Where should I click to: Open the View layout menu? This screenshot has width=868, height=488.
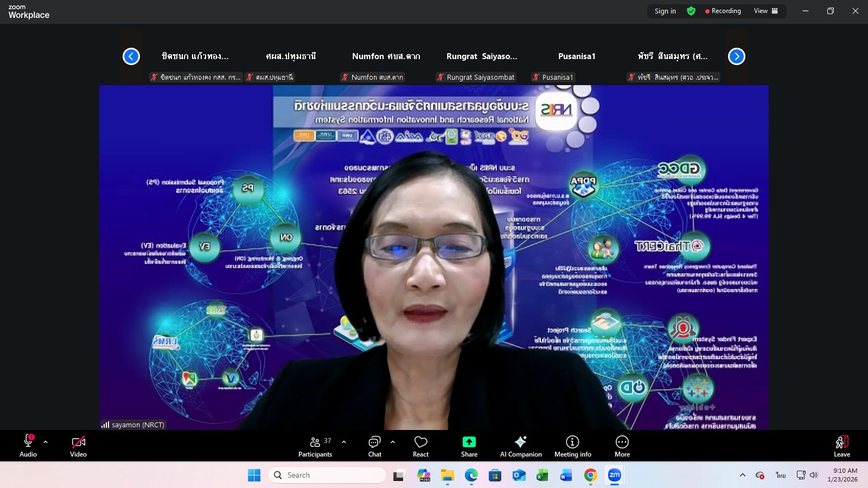click(x=765, y=11)
